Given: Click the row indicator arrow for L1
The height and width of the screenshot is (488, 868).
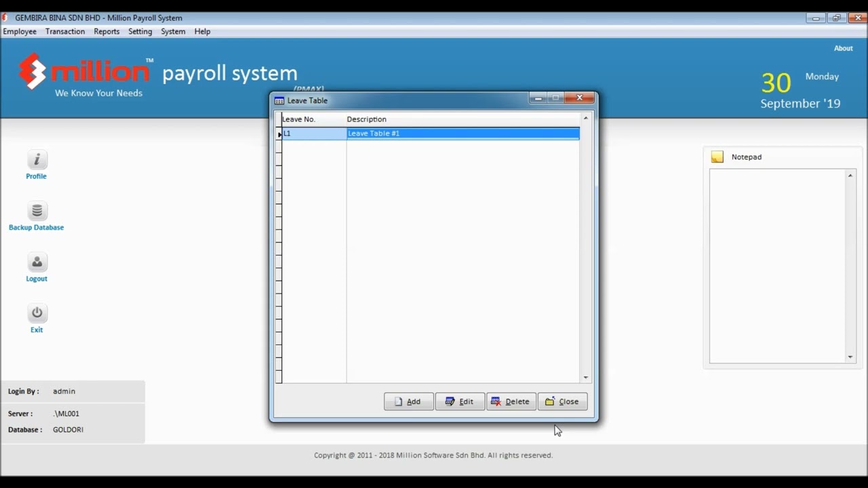Looking at the screenshot, I should [x=279, y=134].
